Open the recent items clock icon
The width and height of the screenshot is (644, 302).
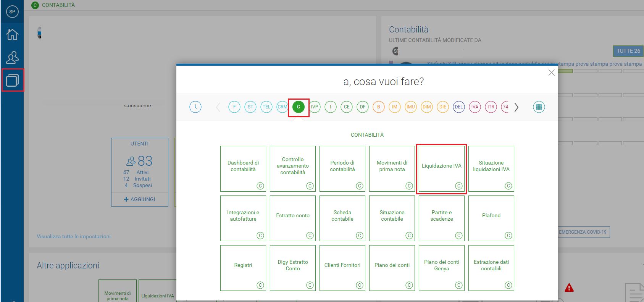tap(195, 107)
